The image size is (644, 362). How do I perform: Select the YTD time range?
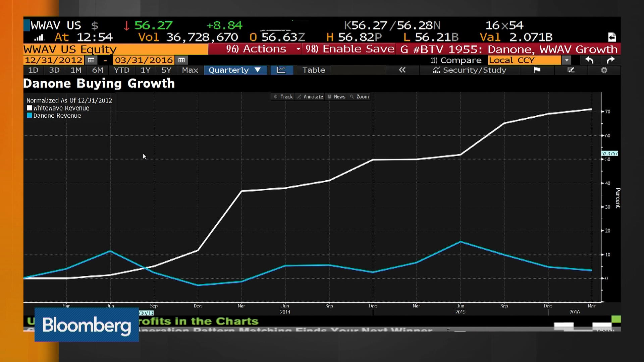click(x=121, y=70)
